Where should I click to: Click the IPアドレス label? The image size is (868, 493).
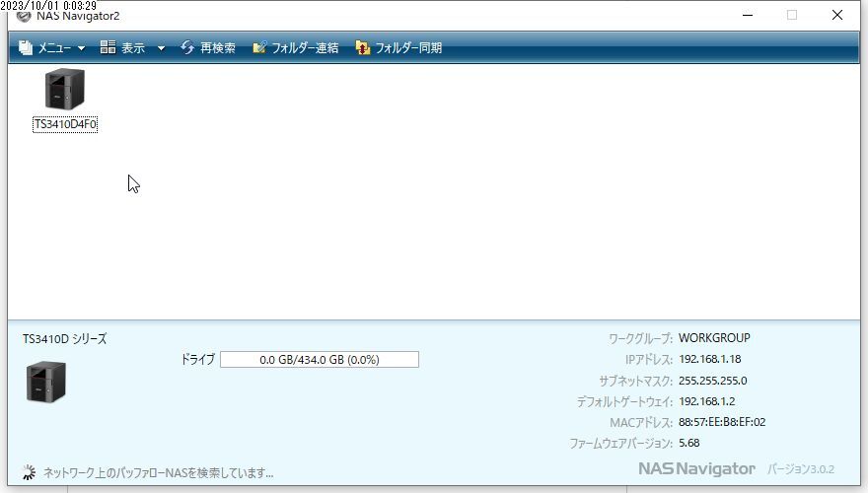(x=649, y=360)
